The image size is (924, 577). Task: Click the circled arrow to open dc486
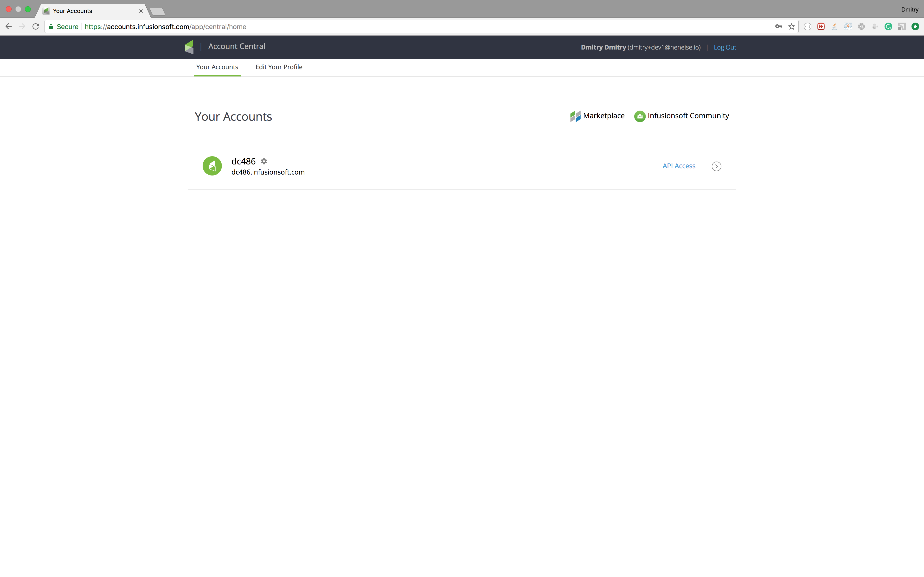[716, 166]
